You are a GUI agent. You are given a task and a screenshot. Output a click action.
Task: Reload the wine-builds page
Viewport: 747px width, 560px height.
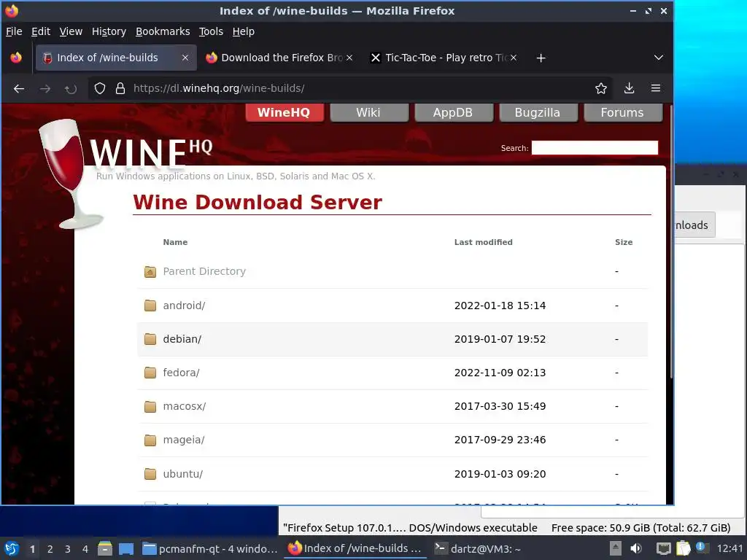click(x=71, y=88)
